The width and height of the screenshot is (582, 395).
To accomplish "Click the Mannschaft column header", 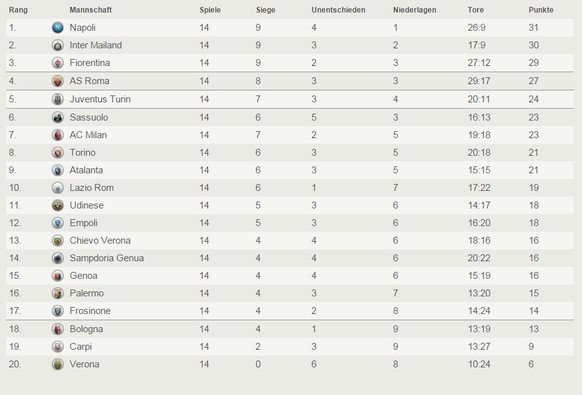I will pos(91,10).
